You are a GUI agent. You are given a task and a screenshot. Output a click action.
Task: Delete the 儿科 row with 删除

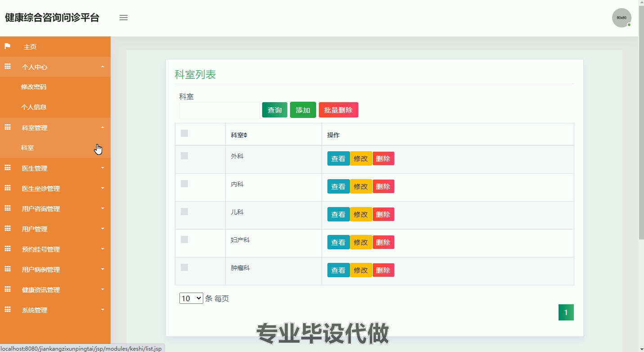tap(383, 214)
